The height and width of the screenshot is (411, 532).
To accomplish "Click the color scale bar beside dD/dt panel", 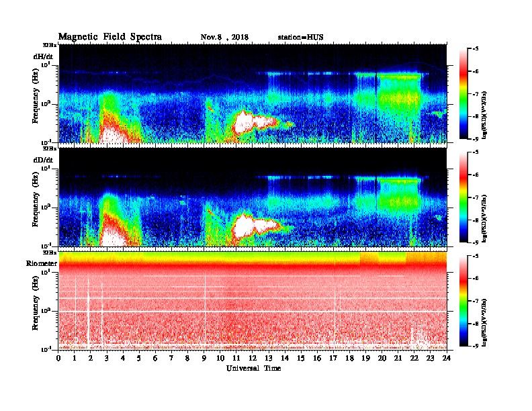I will click(x=463, y=197).
